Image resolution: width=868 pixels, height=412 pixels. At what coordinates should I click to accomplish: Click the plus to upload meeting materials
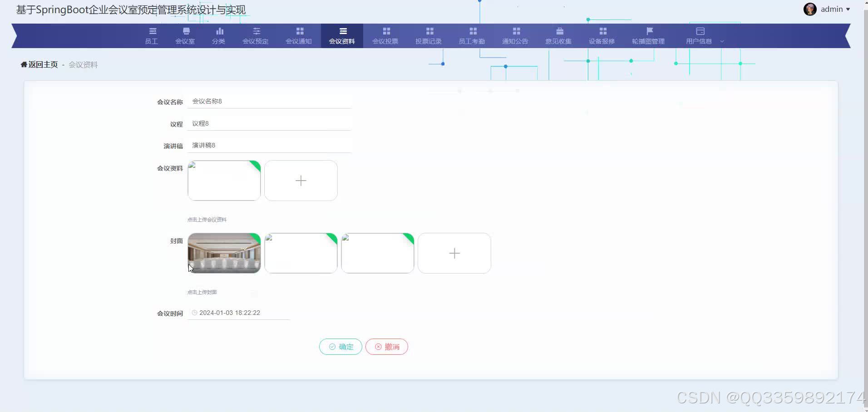[x=301, y=180]
